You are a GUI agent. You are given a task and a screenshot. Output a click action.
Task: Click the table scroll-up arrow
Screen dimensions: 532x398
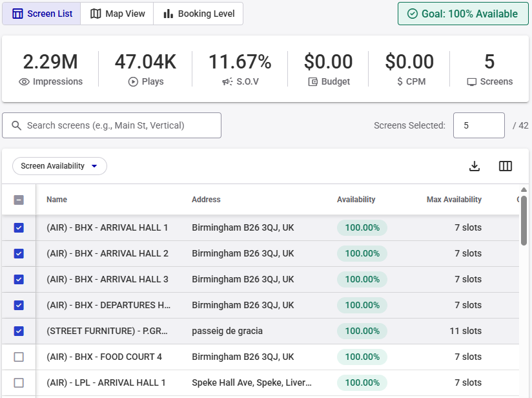coord(524,190)
